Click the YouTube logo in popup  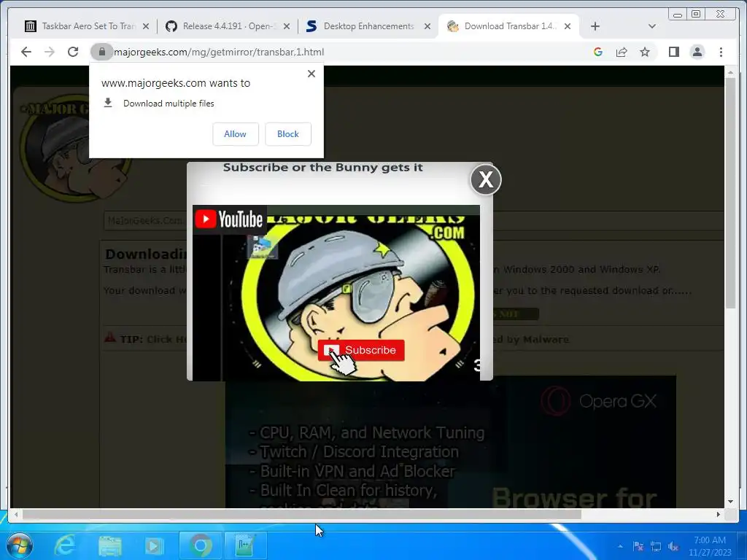coord(229,219)
